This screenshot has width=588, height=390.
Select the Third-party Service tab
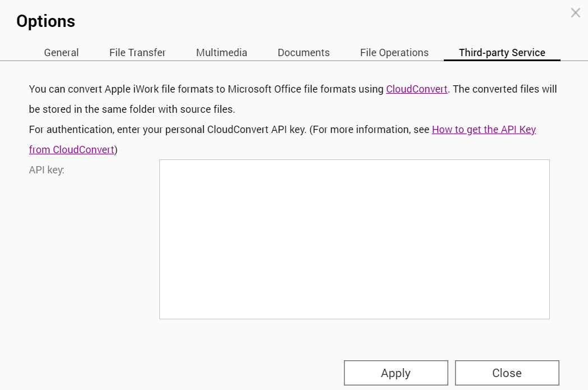[x=502, y=53]
